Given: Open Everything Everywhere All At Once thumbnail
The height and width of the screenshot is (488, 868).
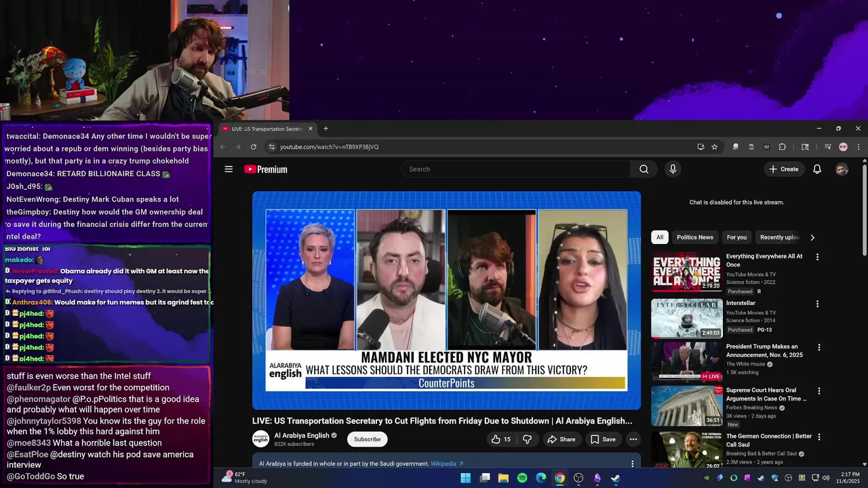Looking at the screenshot, I should click(x=687, y=272).
